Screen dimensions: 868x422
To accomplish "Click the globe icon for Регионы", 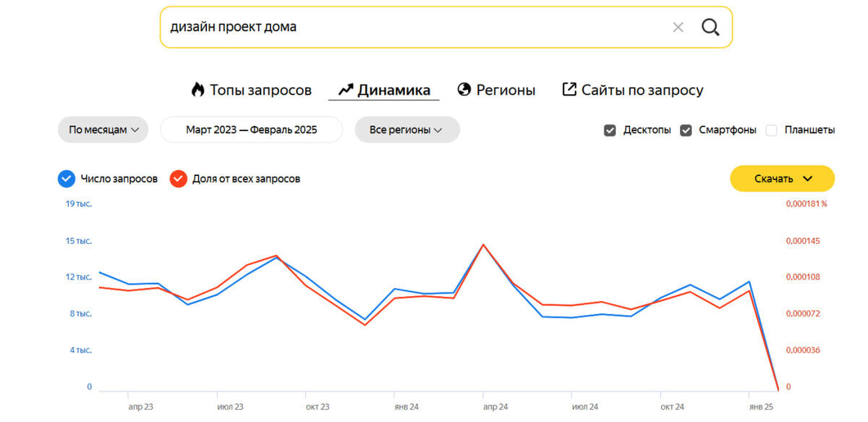I will click(x=464, y=90).
